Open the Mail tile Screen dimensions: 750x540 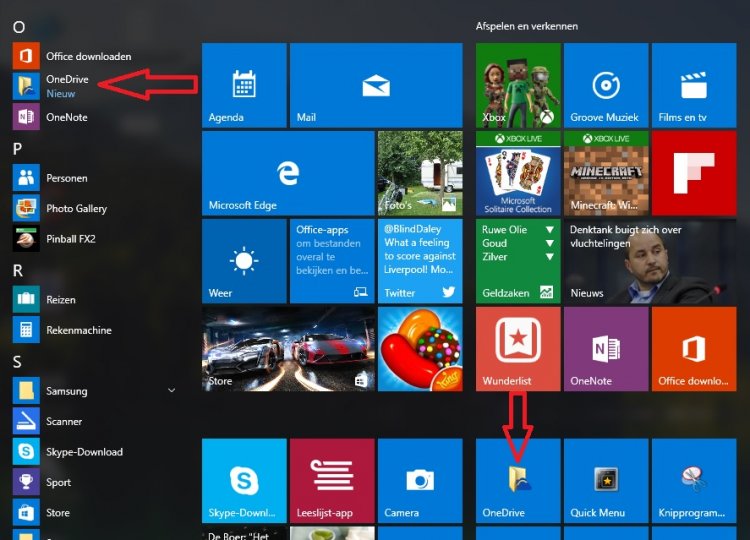click(375, 85)
